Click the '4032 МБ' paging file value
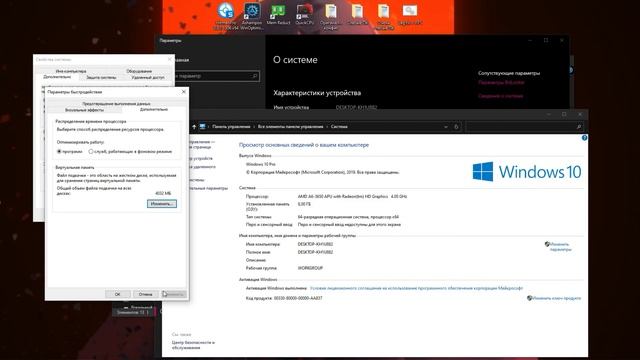The width and height of the screenshot is (640, 360). pyautogui.click(x=163, y=193)
